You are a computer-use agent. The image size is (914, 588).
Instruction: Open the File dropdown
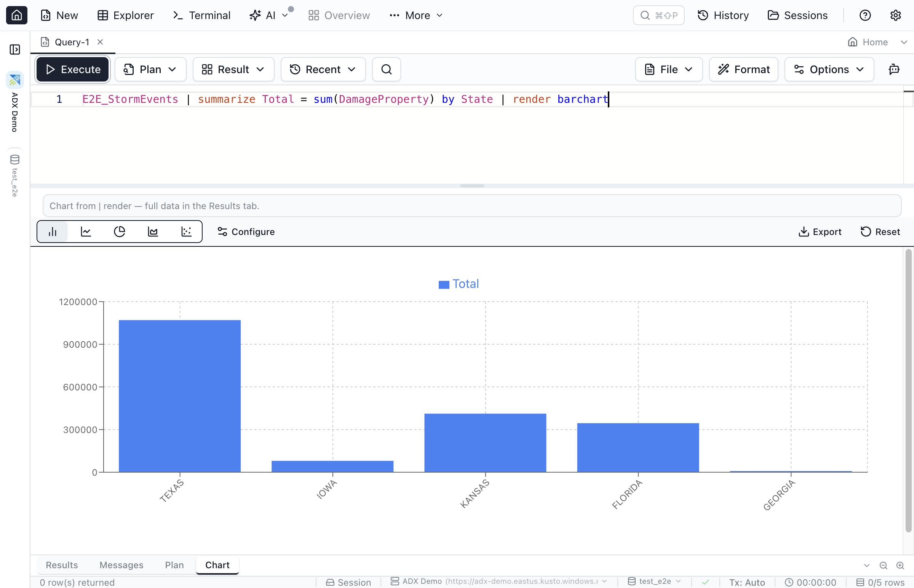(x=669, y=69)
